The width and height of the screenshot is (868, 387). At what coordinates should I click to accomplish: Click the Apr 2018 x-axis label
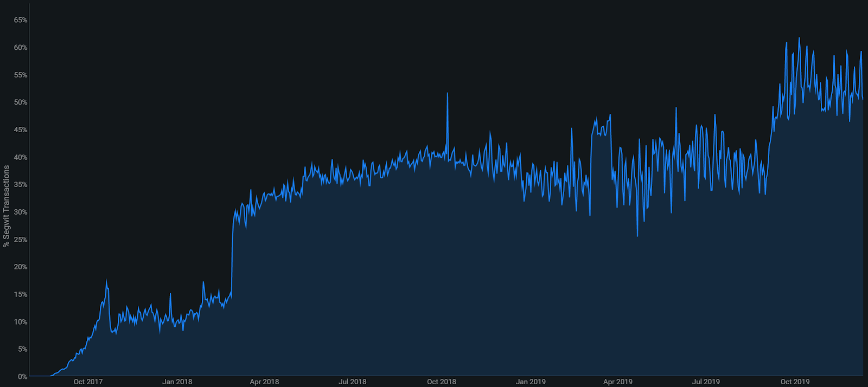264,382
